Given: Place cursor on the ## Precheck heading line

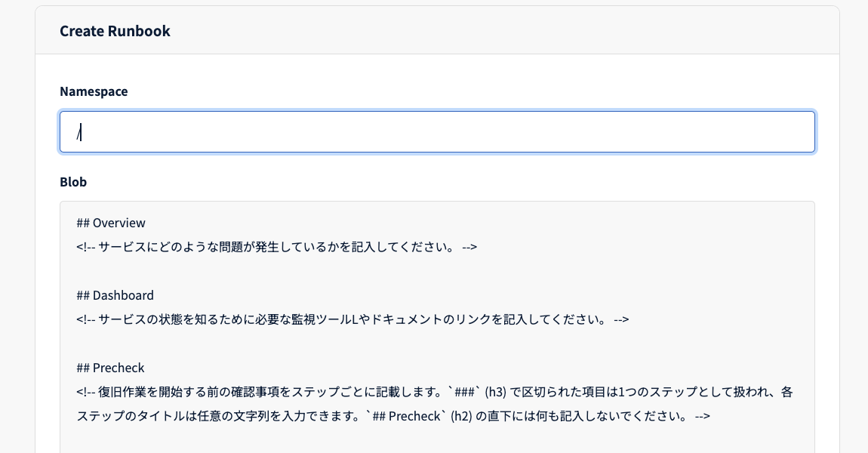Looking at the screenshot, I should click(111, 368).
